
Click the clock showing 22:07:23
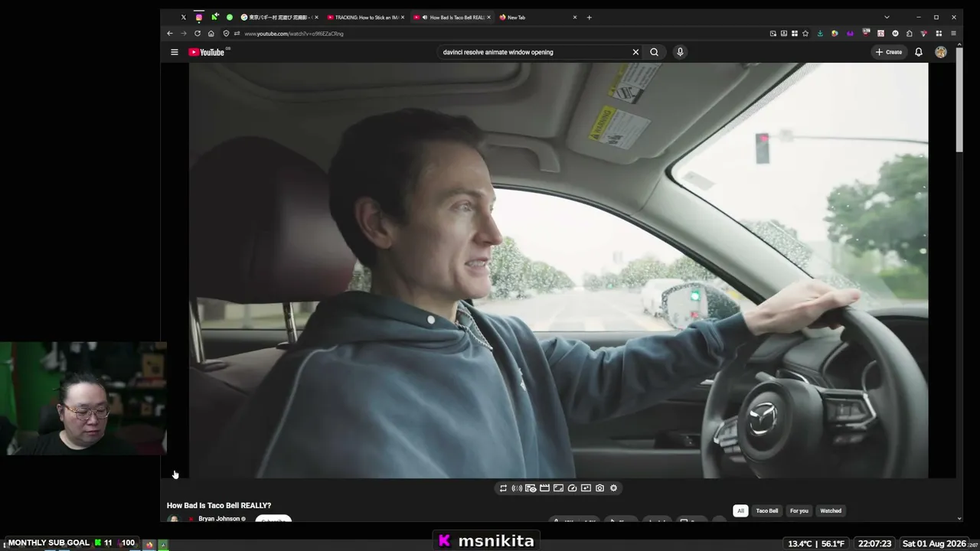(874, 543)
